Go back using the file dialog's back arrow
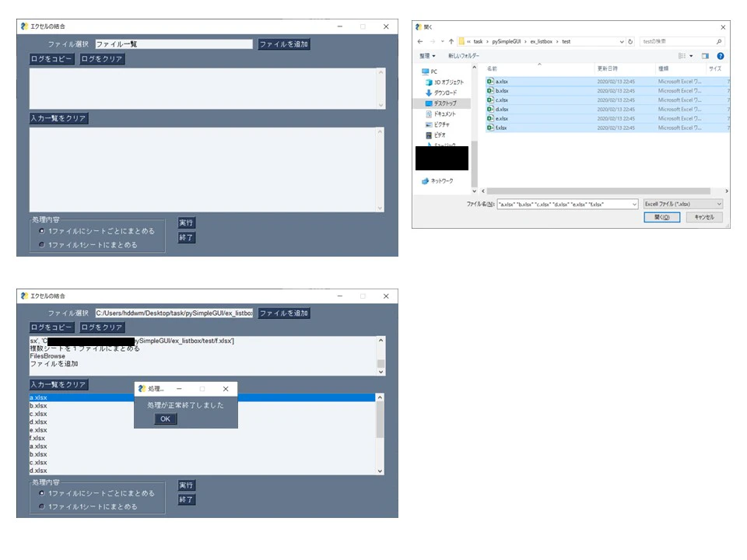This screenshot has height=560, width=747. point(419,41)
